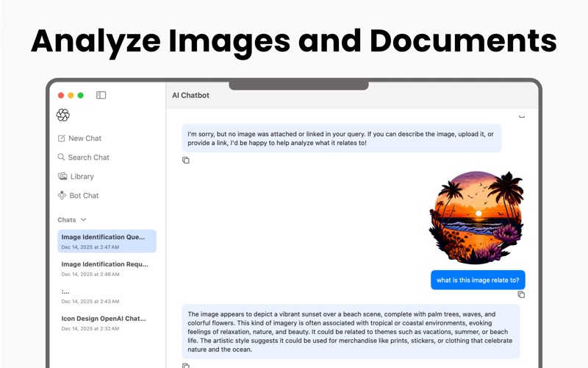Click the AI Chatbot window title

tap(190, 96)
